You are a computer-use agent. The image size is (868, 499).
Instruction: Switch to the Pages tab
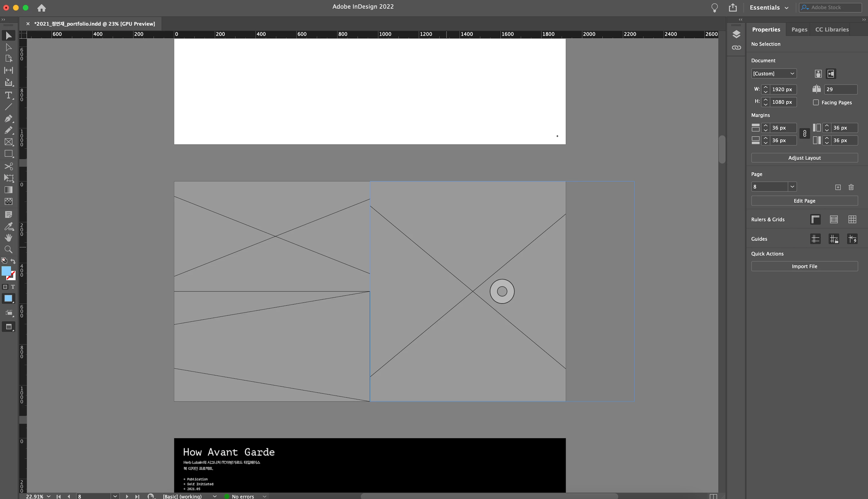click(x=799, y=30)
